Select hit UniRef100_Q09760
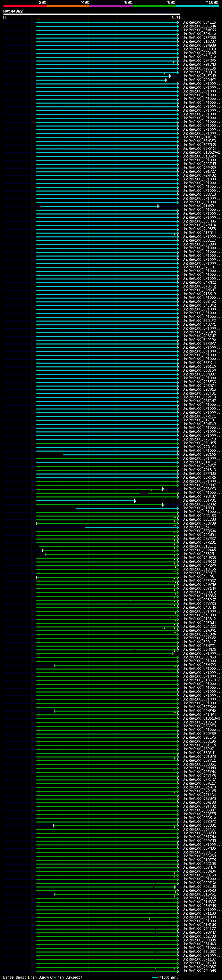The image size is (222, 980). click(199, 875)
